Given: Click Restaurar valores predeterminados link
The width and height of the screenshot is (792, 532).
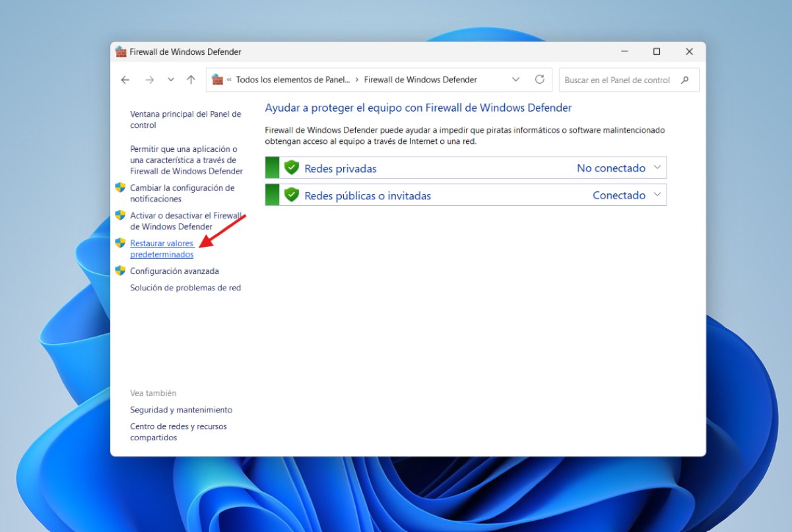Looking at the screenshot, I should coord(162,249).
